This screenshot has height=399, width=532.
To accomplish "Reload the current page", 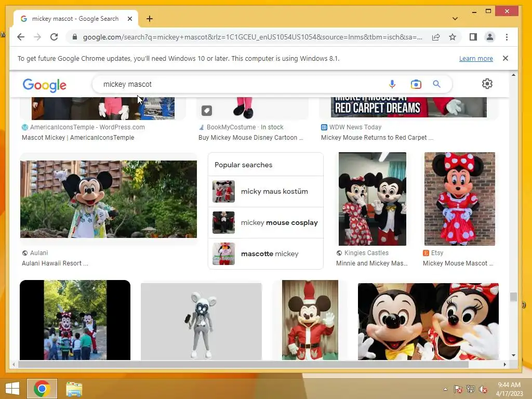I will tap(54, 37).
